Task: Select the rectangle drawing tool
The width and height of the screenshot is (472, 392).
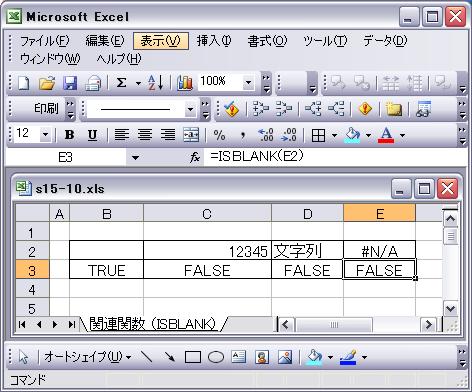Action: click(x=193, y=357)
